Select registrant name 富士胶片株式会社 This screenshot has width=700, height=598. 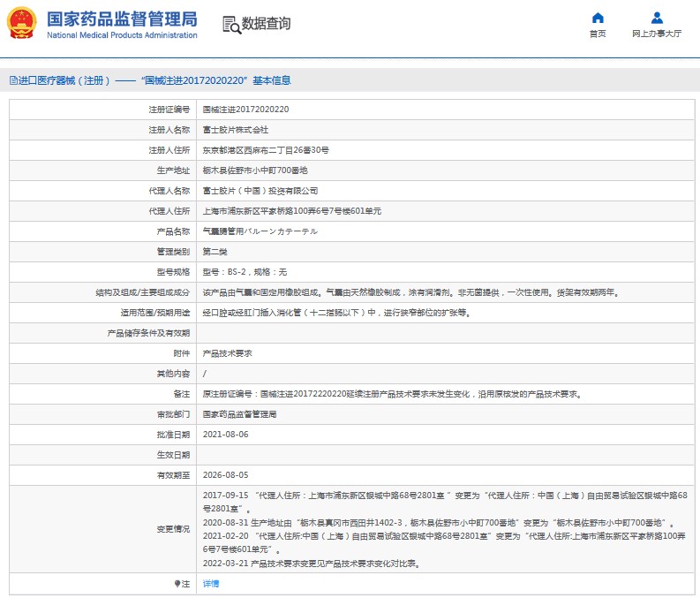[236, 130]
